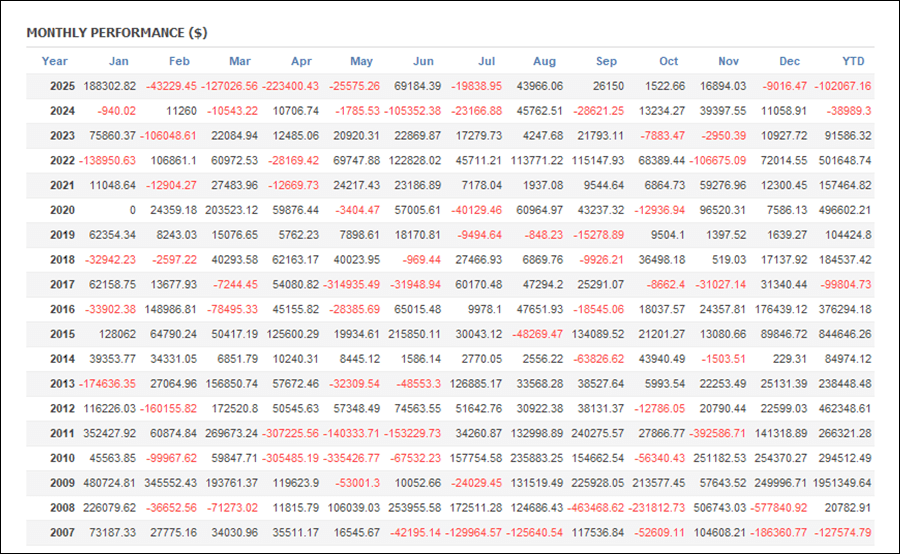Click the 2017 May loss -314935.49
Image resolution: width=900 pixels, height=554 pixels.
[x=347, y=284]
